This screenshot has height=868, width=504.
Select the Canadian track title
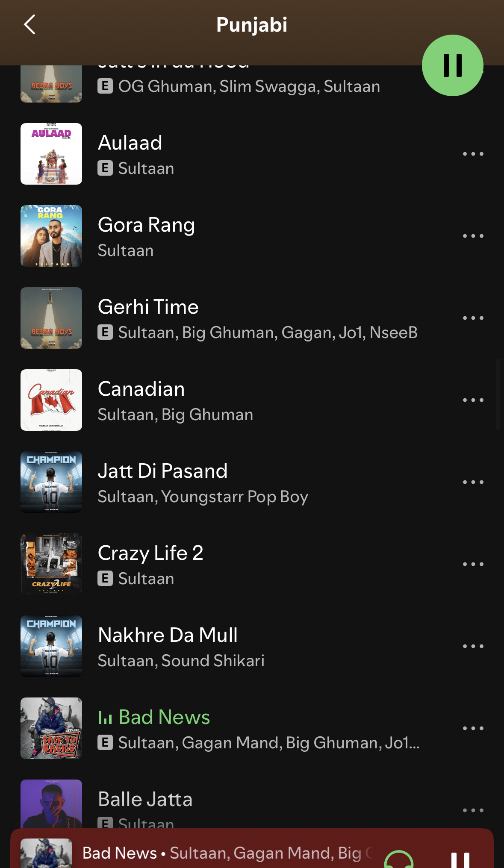click(141, 389)
